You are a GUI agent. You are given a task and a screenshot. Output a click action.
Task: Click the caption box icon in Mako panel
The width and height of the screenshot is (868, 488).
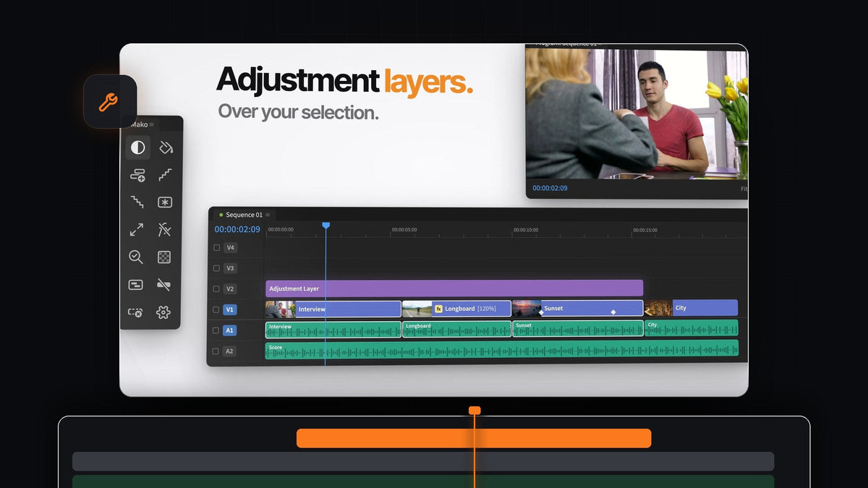tap(136, 285)
